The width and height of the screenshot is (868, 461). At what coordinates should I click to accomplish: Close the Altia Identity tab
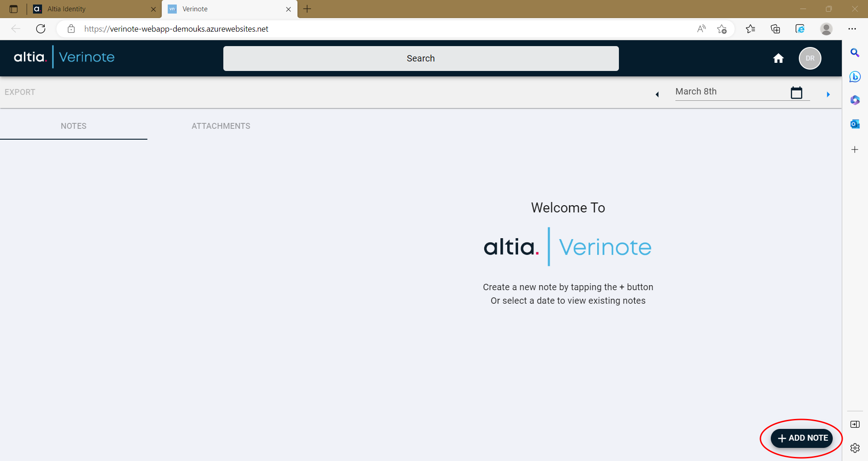click(153, 9)
